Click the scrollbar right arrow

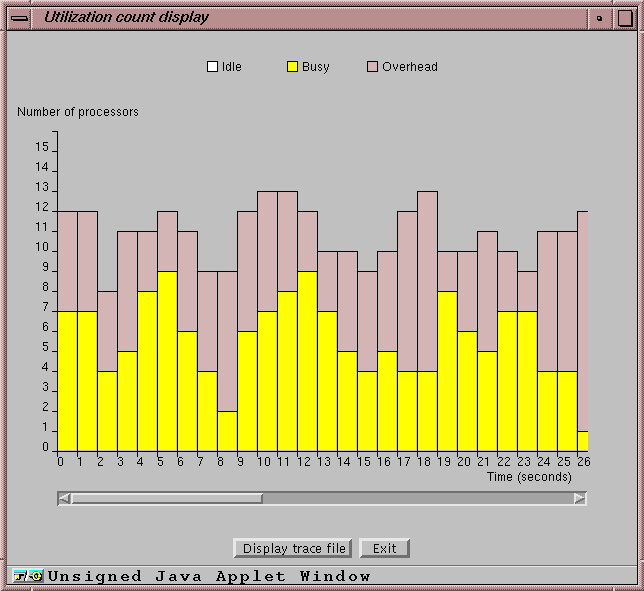click(580, 499)
